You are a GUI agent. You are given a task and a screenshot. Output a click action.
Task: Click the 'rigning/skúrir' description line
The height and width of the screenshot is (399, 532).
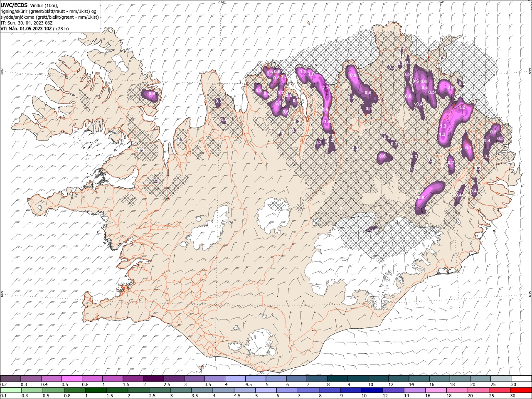[x=49, y=11]
